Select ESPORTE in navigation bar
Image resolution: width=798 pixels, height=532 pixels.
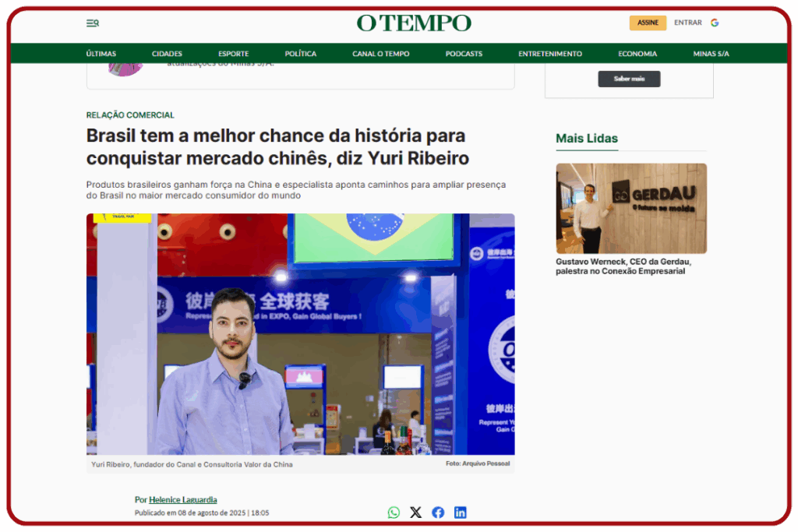(x=234, y=54)
